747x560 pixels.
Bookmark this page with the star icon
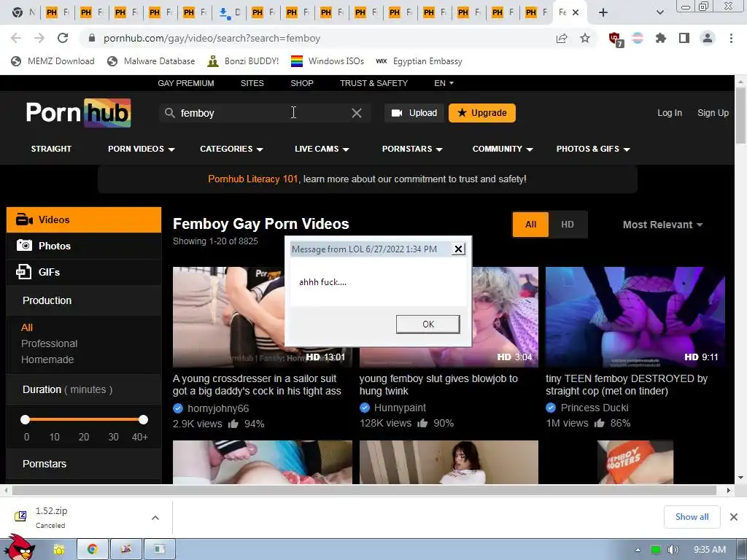[585, 38]
